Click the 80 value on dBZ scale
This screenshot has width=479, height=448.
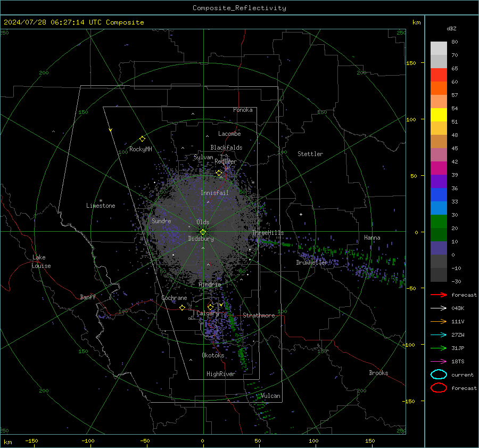pos(455,42)
